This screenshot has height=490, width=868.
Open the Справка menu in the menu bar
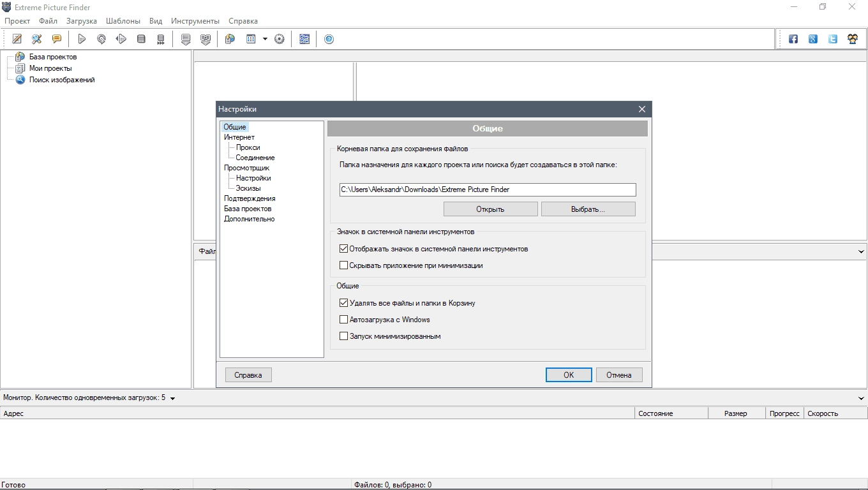coord(243,21)
